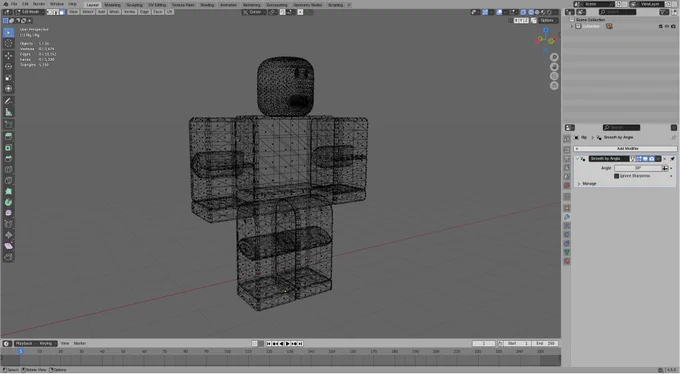Image resolution: width=680 pixels, height=374 pixels.
Task: Open modifier extra options dropdown arrow
Action: (658, 159)
